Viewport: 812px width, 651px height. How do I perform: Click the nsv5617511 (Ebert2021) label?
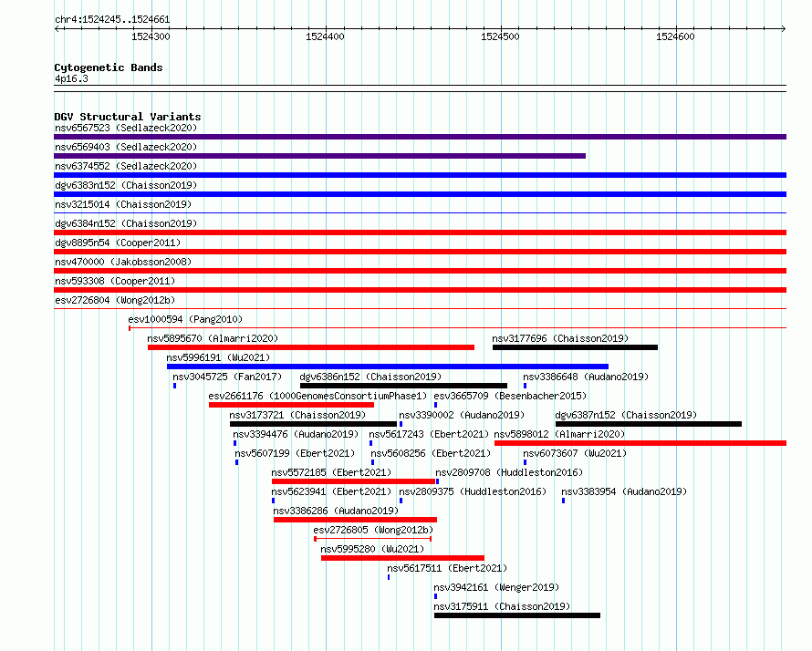click(x=447, y=568)
